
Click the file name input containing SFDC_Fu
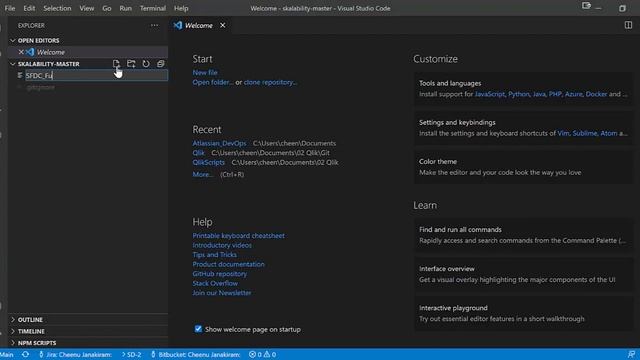[x=96, y=76]
